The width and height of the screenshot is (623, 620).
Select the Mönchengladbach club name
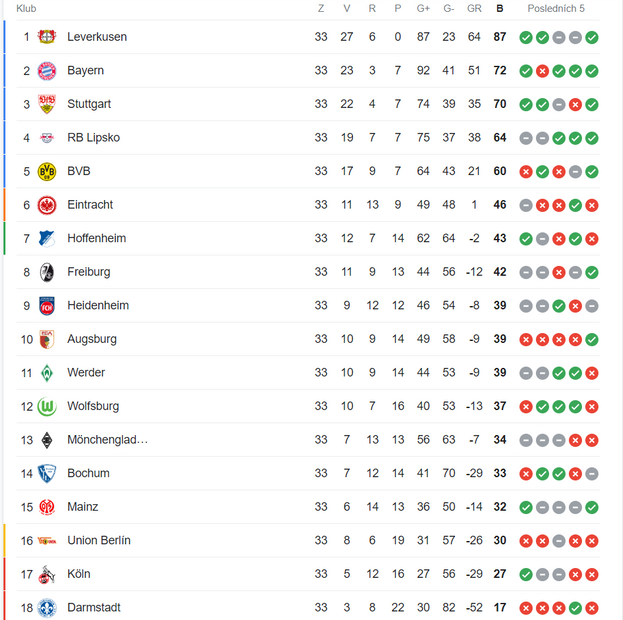[x=107, y=440]
